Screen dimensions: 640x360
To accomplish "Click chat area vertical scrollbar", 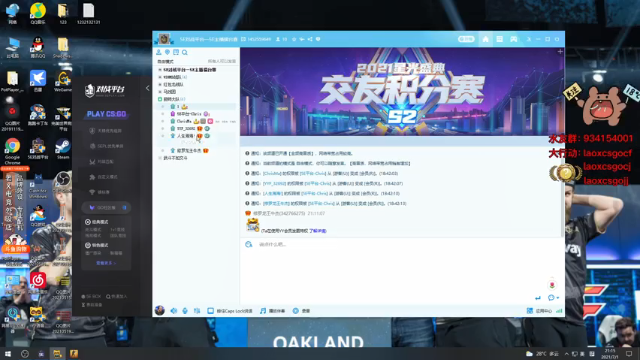I will (x=563, y=192).
